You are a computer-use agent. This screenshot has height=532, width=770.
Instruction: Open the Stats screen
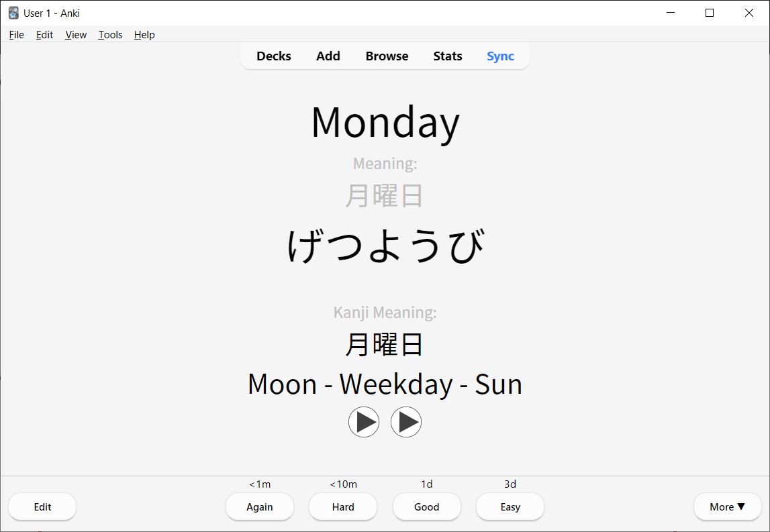[x=447, y=56]
